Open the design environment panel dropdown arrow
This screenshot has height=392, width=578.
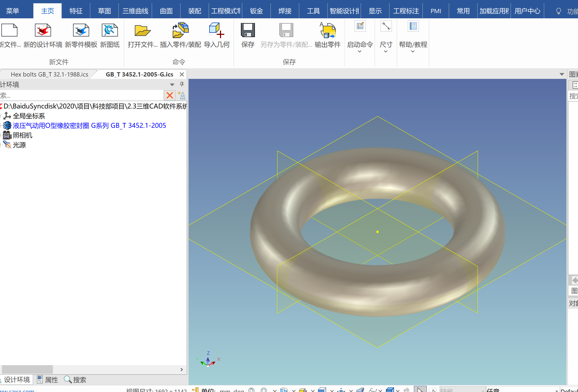tap(172, 85)
